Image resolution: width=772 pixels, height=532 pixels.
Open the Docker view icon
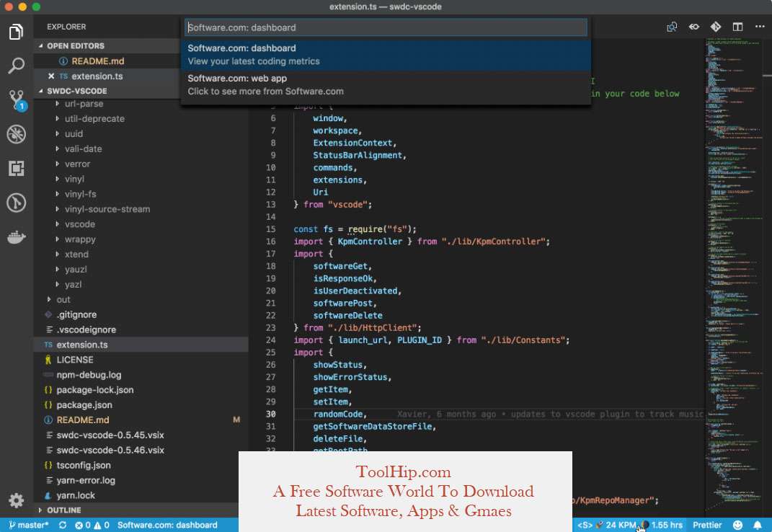[17, 237]
